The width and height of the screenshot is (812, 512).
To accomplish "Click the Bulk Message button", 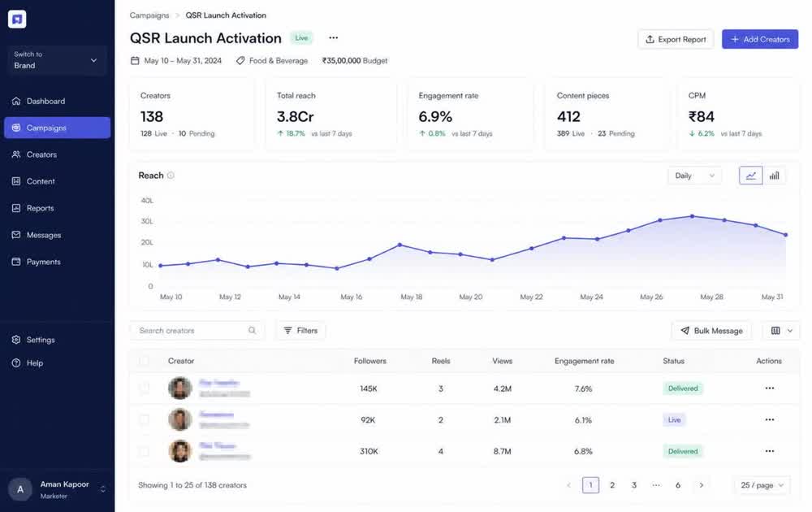I will point(711,331).
